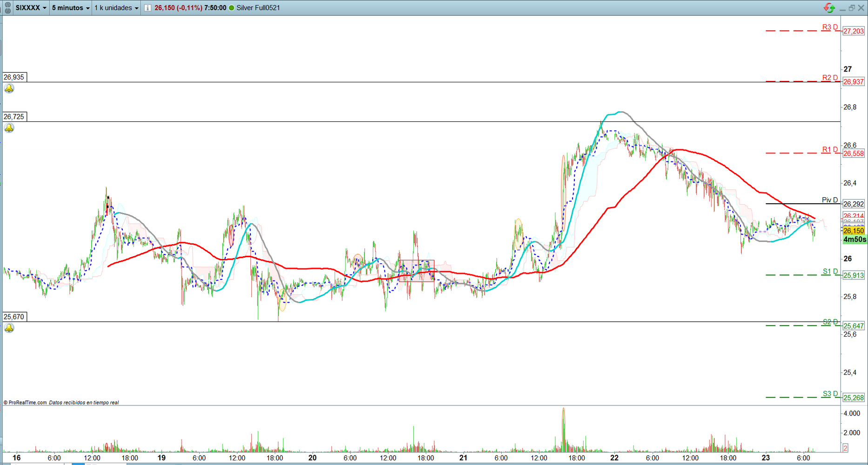
Task: Click the date 16 on the time axis
Action: click(x=16, y=458)
